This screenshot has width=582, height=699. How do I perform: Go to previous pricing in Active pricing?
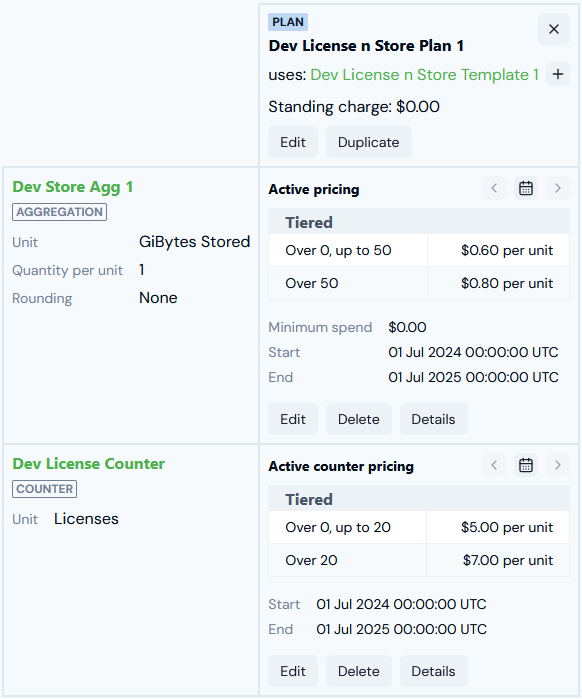coord(494,188)
